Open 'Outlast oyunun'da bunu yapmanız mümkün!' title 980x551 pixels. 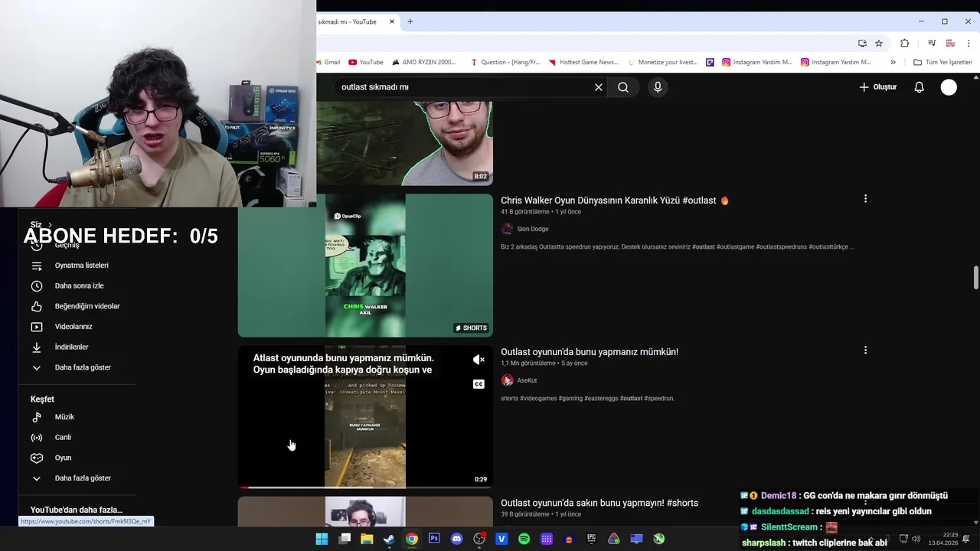(590, 352)
